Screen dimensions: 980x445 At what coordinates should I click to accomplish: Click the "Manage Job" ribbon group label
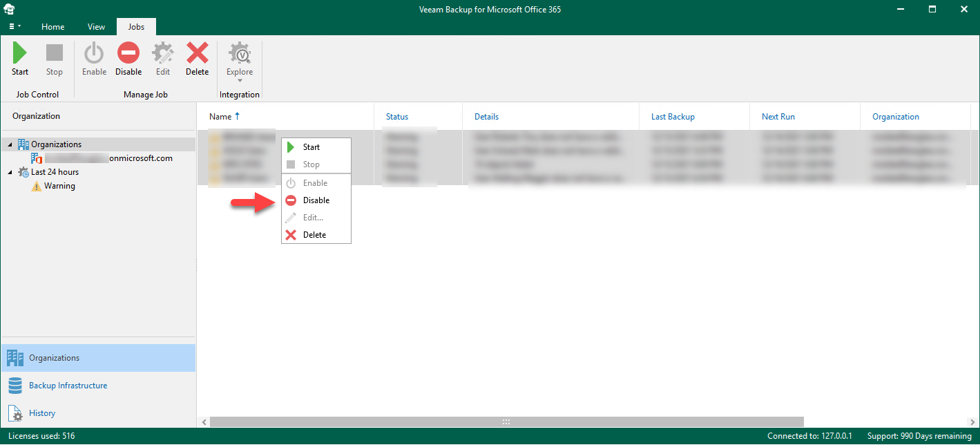(x=146, y=95)
